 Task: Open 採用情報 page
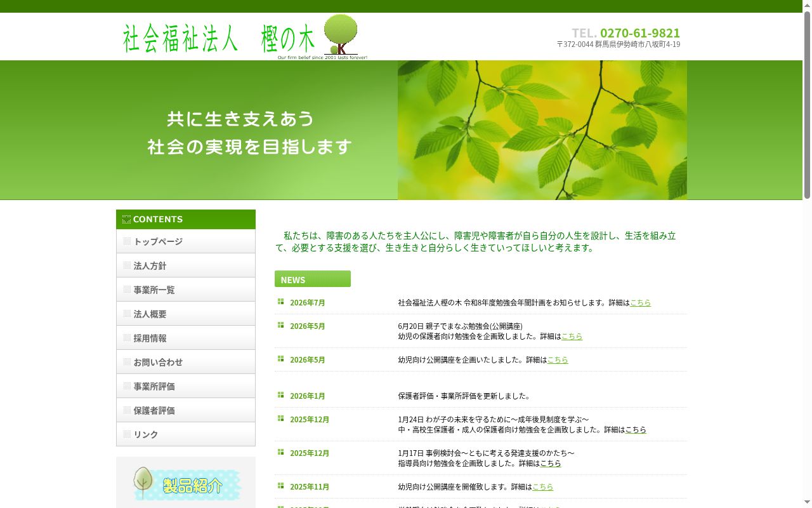pos(186,338)
